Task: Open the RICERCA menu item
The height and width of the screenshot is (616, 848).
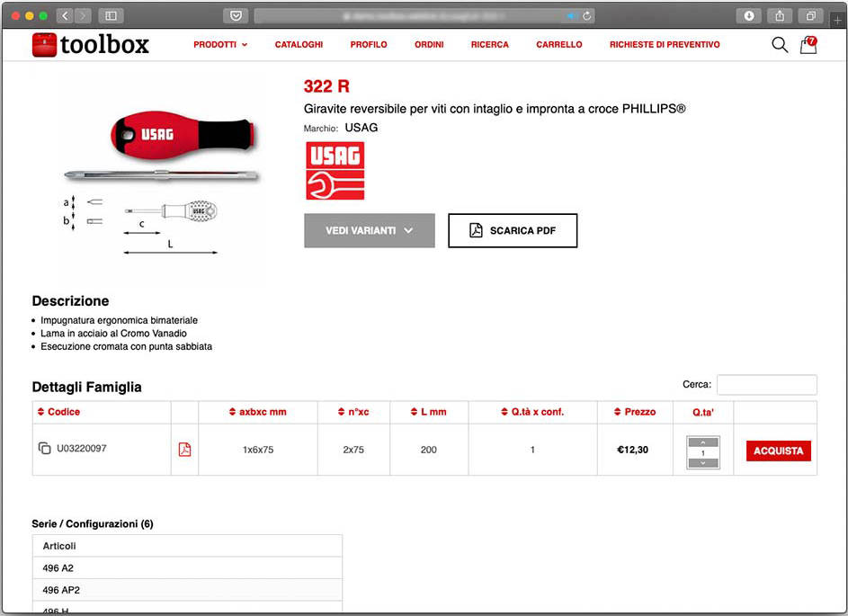Action: point(489,44)
